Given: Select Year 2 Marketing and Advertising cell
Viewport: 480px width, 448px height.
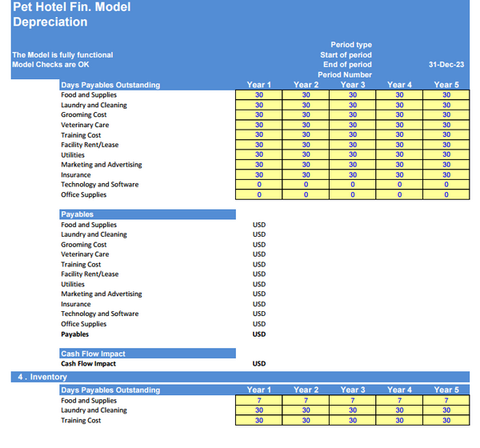Looking at the screenshot, I should (306, 165).
